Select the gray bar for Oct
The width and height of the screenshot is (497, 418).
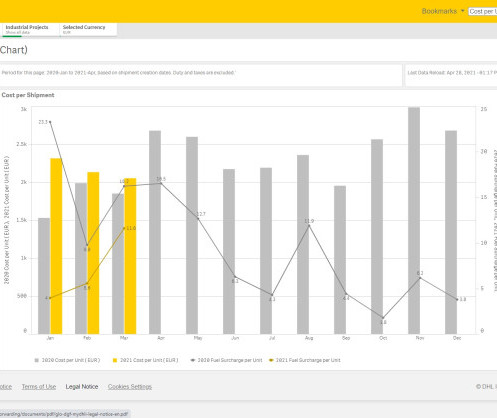pos(377,237)
